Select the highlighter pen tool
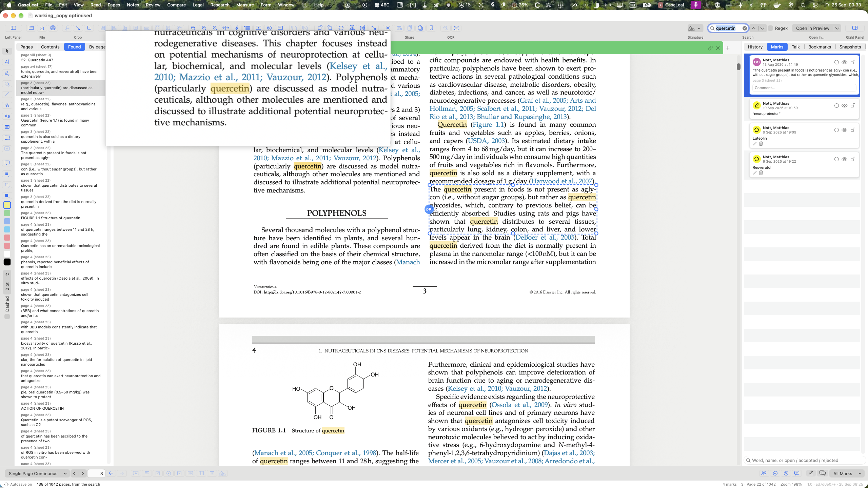The image size is (868, 488). 7,73
